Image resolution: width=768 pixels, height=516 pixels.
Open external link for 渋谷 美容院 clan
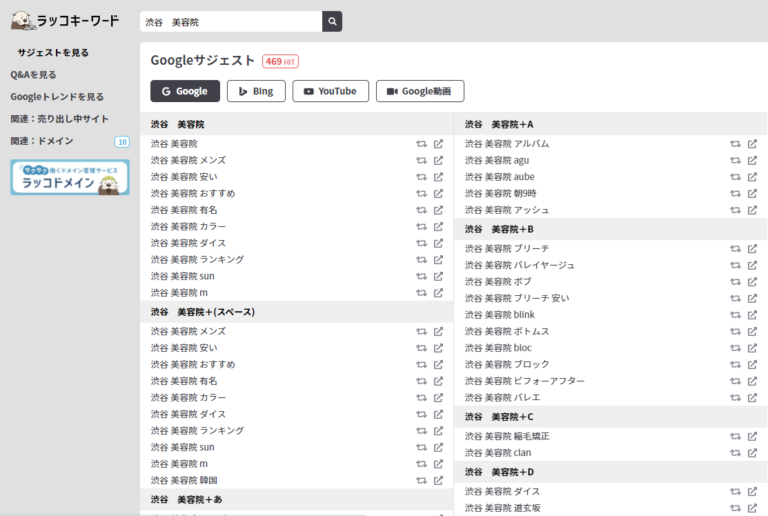click(752, 453)
